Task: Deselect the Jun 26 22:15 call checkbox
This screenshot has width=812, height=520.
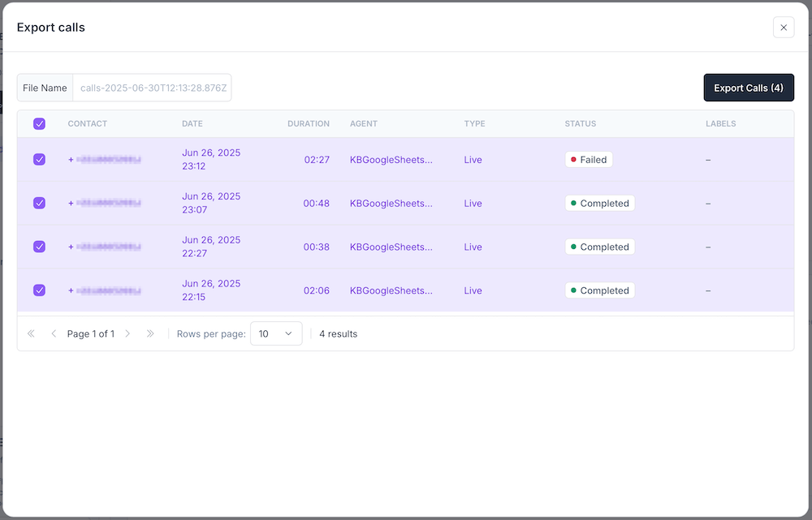Action: [x=39, y=290]
